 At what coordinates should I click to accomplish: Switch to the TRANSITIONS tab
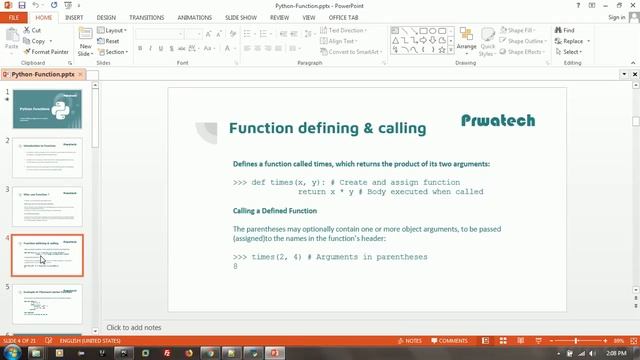147,18
